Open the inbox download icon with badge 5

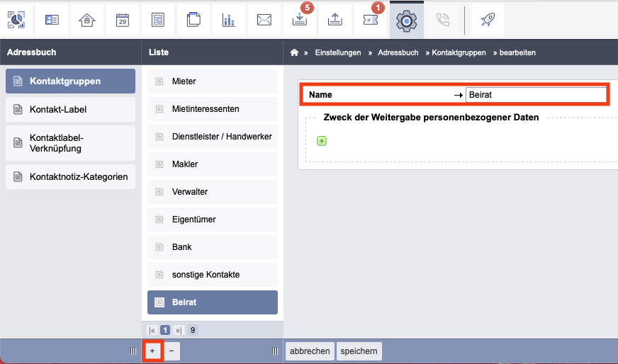point(300,20)
